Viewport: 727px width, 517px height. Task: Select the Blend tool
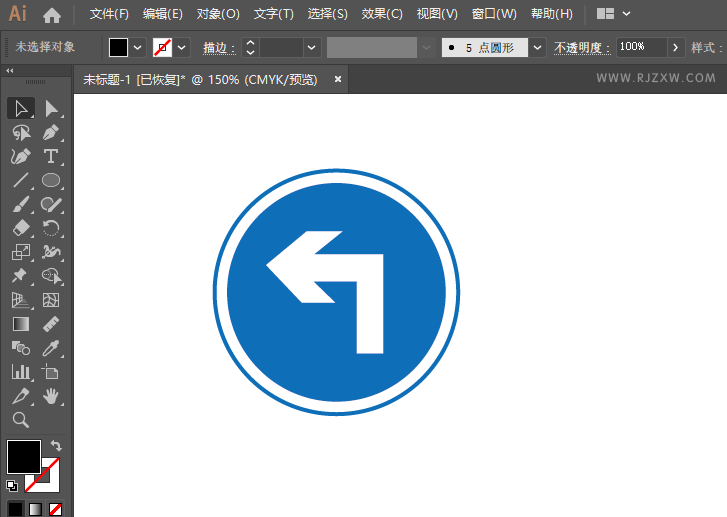(20, 348)
